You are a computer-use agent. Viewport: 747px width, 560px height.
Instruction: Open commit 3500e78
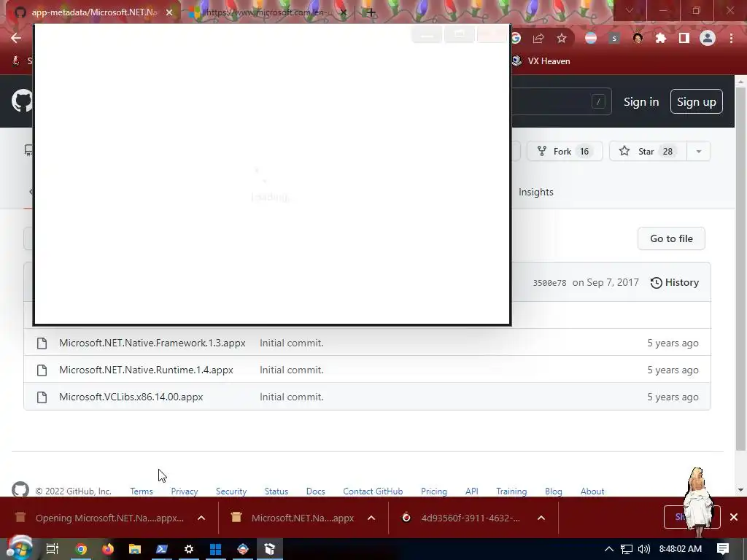coord(549,283)
